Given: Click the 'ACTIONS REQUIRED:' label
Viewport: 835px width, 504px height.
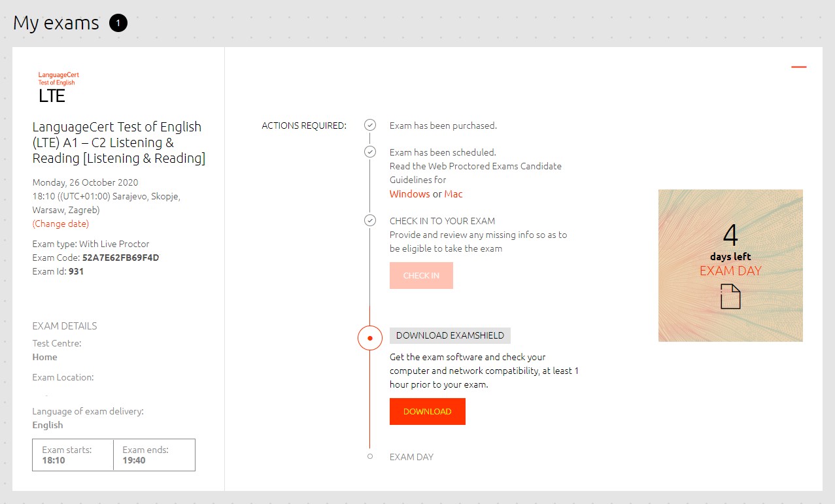Looking at the screenshot, I should [304, 126].
